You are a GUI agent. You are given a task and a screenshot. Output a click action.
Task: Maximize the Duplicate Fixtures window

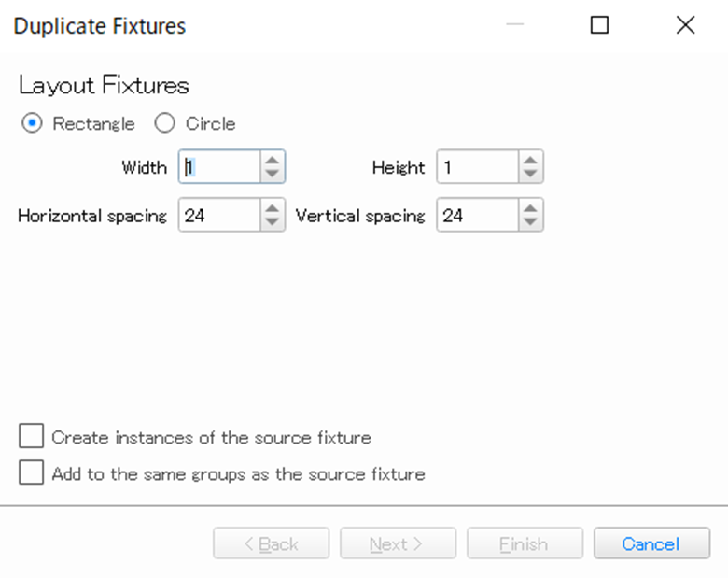click(599, 25)
